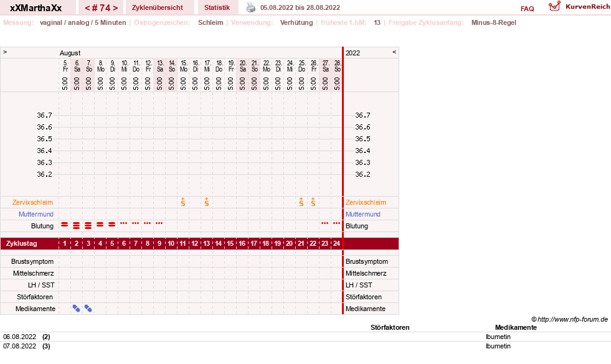Viewport: 611px width, 364px height.
Task: Click the printer icon beside date range
Action: pyautogui.click(x=251, y=8)
